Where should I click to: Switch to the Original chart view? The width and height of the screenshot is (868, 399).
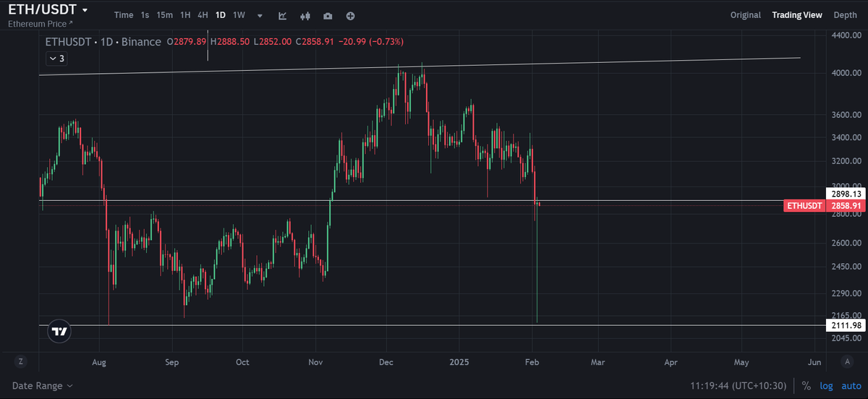pyautogui.click(x=746, y=15)
